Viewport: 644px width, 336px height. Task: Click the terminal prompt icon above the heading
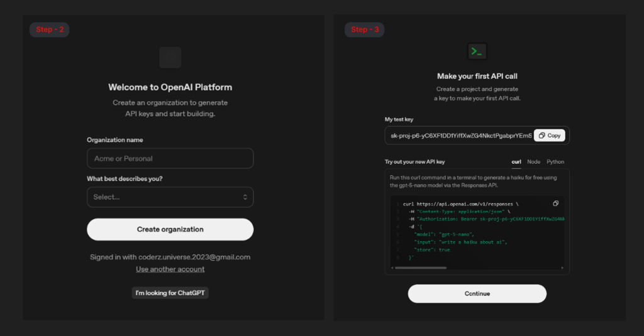477,51
